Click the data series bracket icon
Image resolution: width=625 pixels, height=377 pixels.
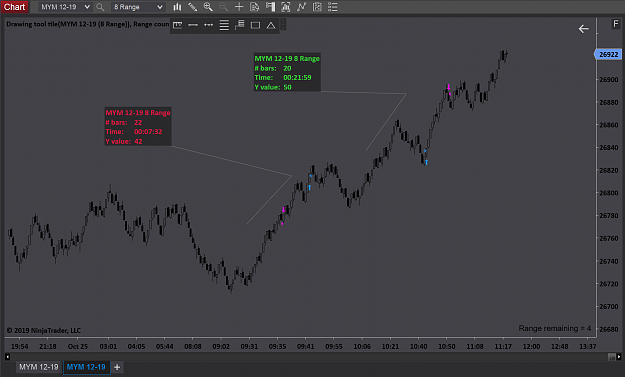pos(286,7)
